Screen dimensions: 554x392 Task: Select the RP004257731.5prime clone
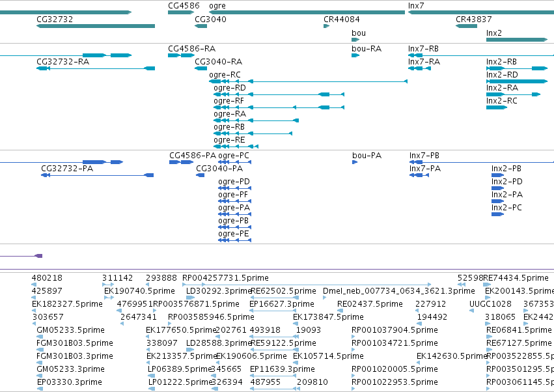(307, 284)
